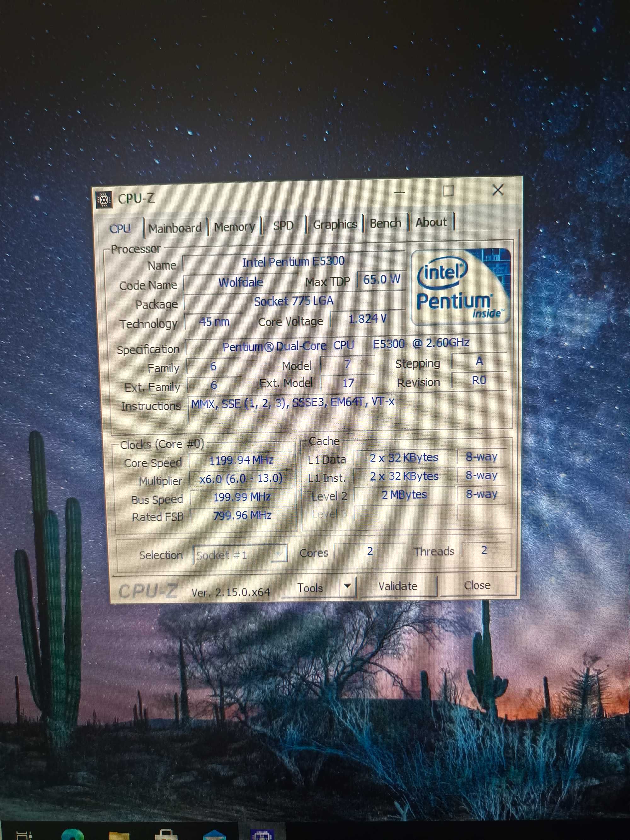Viewport: 630px width, 840px height.
Task: Switch to the CPU tab
Action: (x=120, y=229)
